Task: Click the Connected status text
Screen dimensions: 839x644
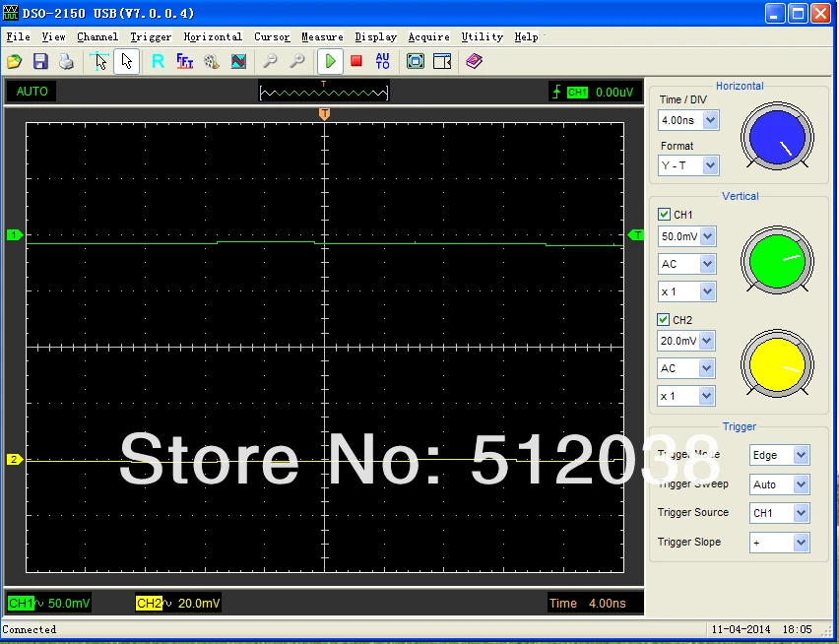Action: [30, 629]
